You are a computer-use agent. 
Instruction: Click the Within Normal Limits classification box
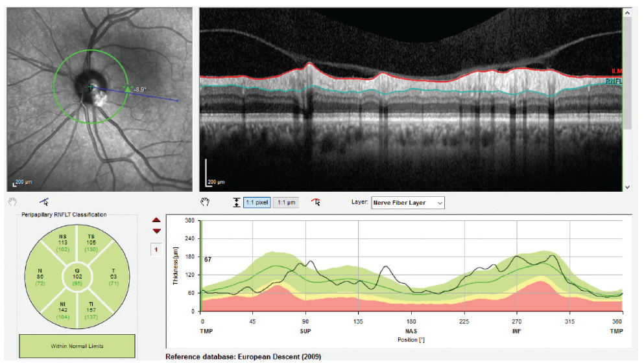point(77,346)
